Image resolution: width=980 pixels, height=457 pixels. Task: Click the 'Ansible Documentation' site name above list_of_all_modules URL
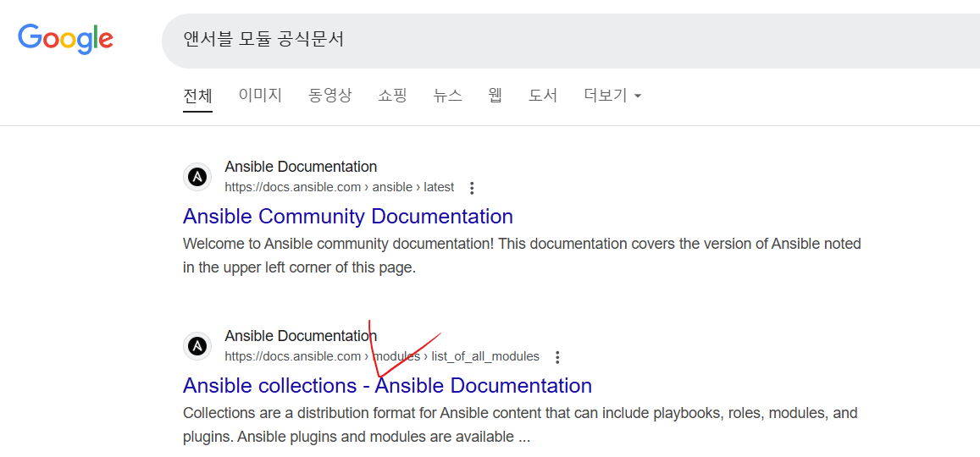[301, 336]
